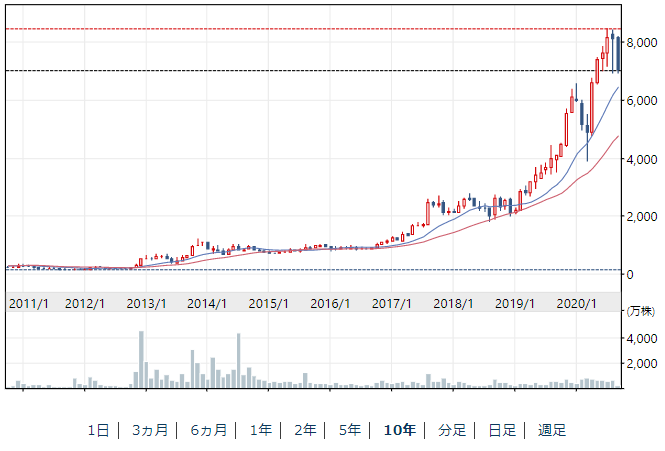The image size is (665, 451).
Task: Click the 2020/1 date axis label
Action: coord(576,304)
